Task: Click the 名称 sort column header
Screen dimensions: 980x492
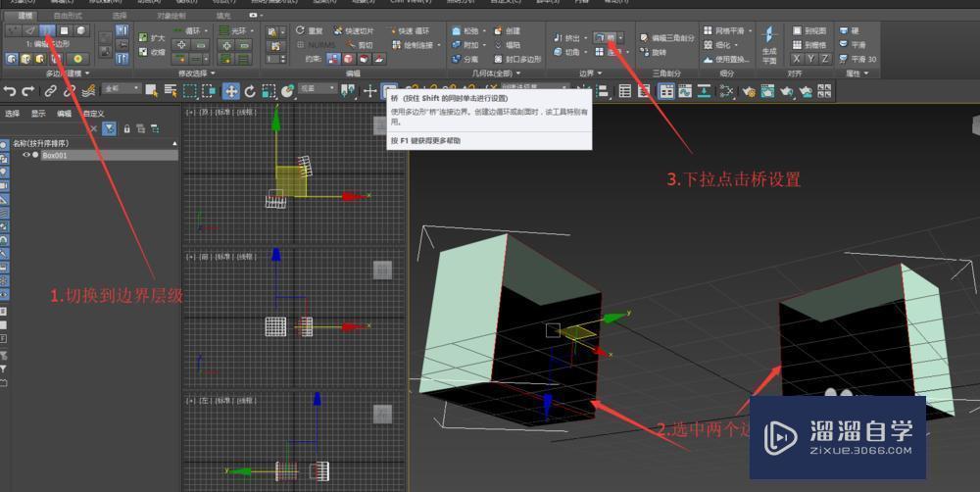Action: click(x=39, y=143)
